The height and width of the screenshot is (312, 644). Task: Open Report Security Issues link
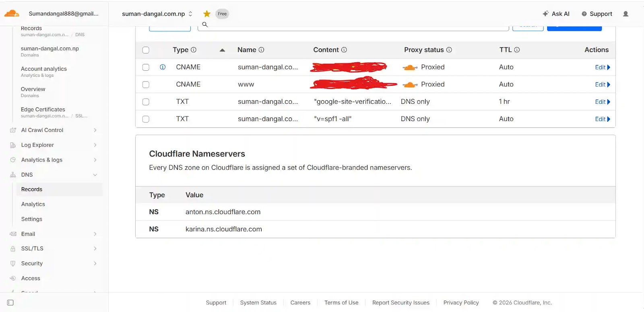pyautogui.click(x=401, y=303)
